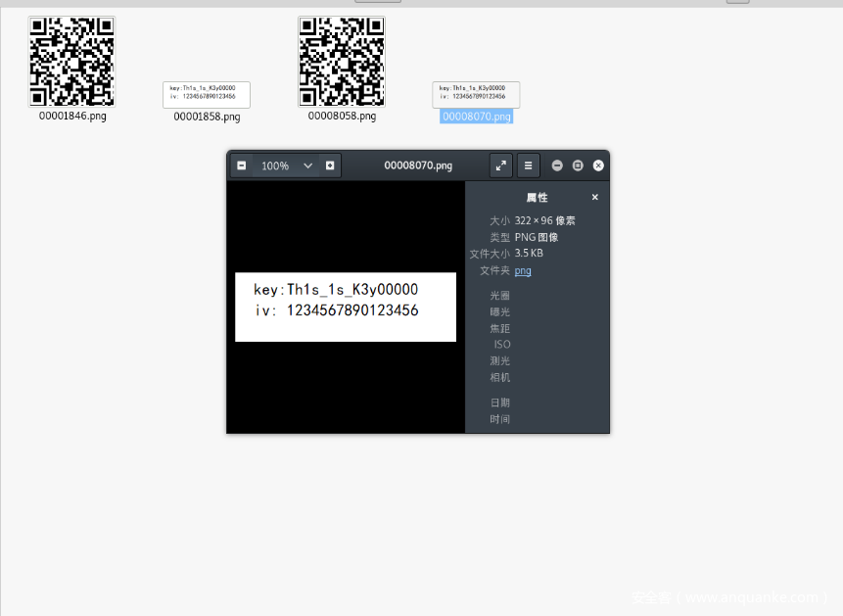The height and width of the screenshot is (616, 843).
Task: Close the properties sidebar panel
Action: coord(594,198)
